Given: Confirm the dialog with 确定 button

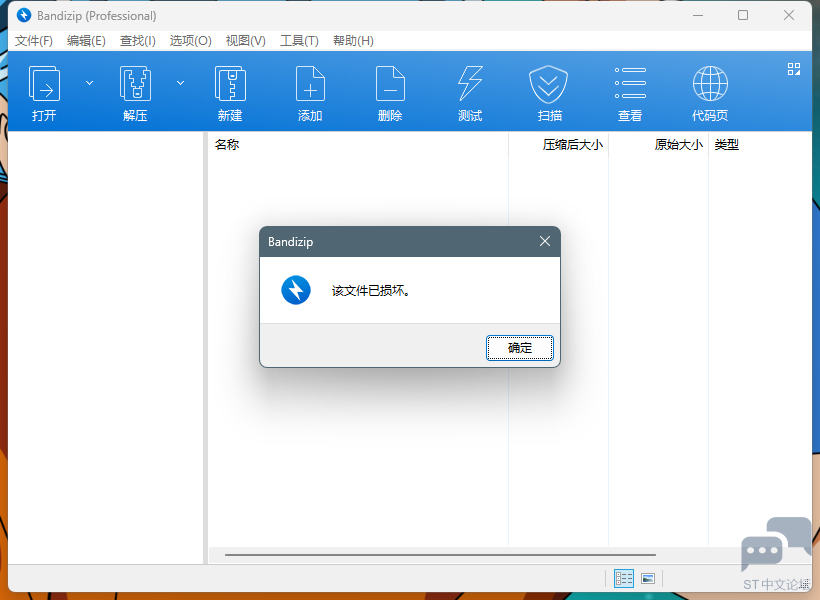Looking at the screenshot, I should 520,348.
